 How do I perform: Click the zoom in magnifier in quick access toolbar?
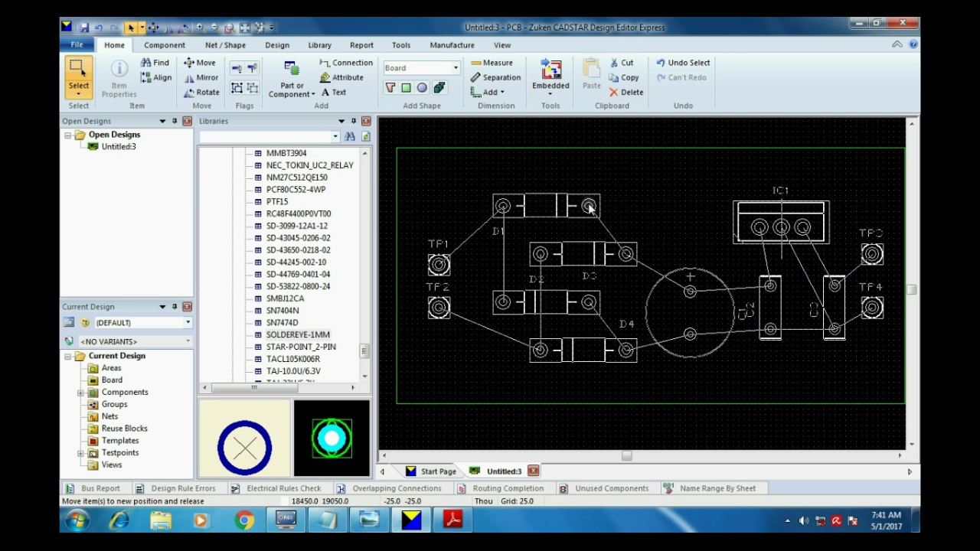point(200,28)
